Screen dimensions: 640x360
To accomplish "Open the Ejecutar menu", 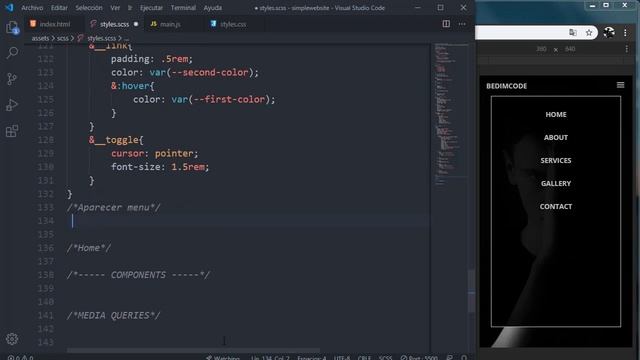I will tap(151, 8).
